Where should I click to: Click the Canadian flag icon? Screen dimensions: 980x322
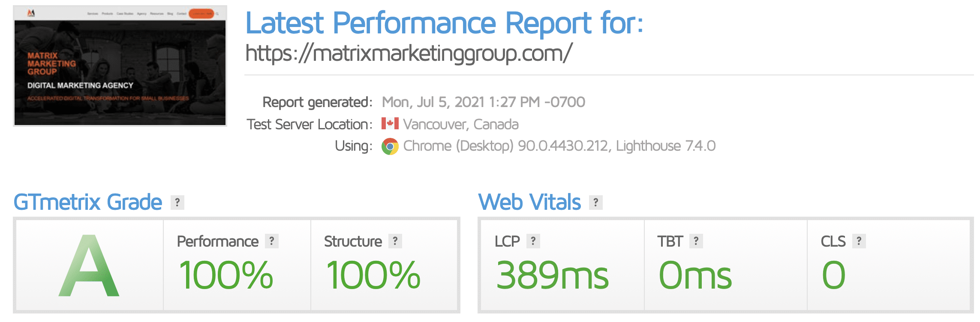point(390,124)
